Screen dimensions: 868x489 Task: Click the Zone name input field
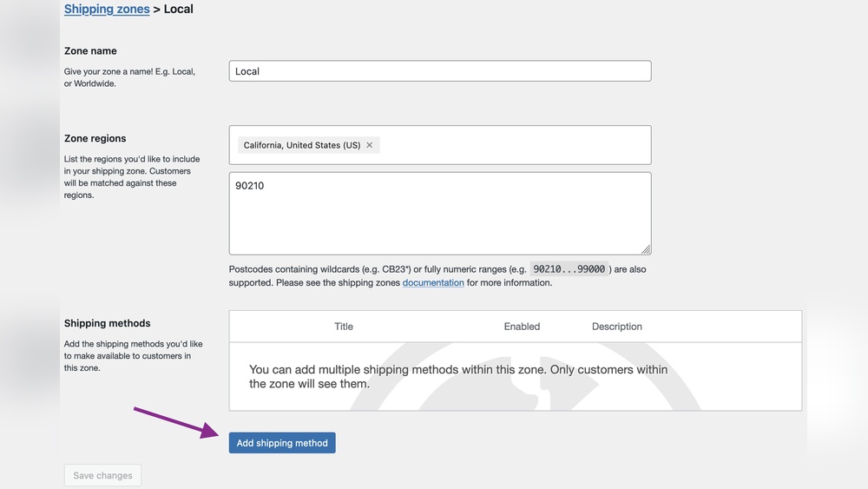point(440,71)
